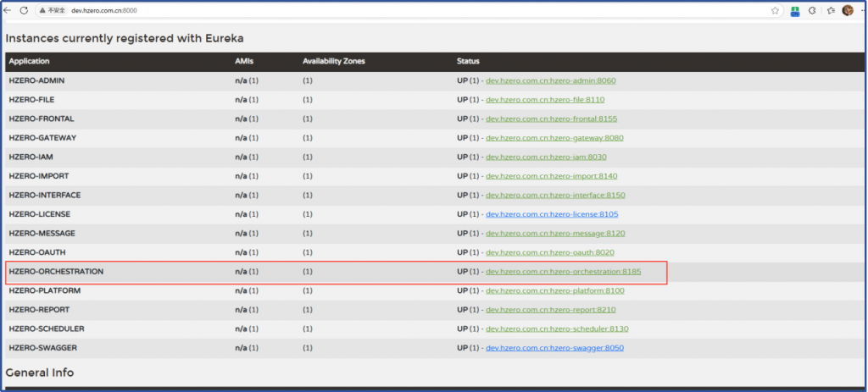Open the hzero-orchestration:8185 instance link

(563, 272)
